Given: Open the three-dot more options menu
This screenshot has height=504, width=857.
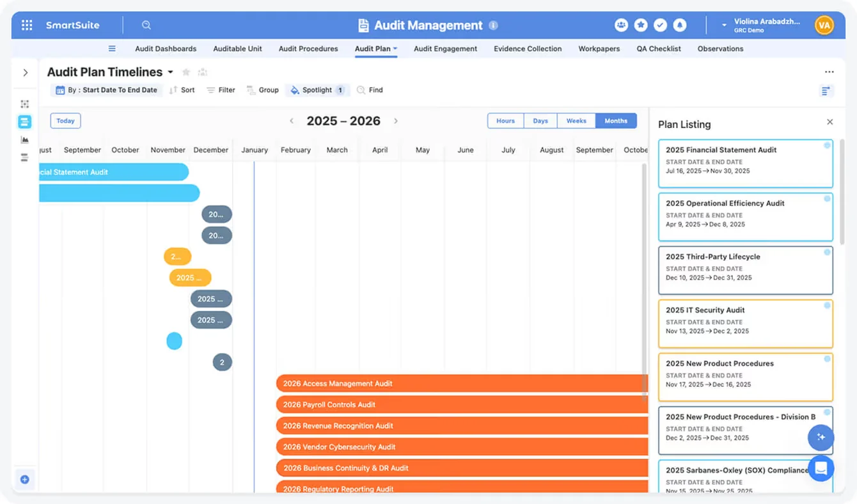Looking at the screenshot, I should click(x=829, y=72).
